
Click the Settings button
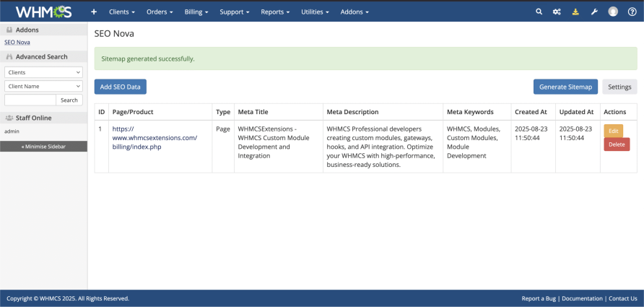619,87
